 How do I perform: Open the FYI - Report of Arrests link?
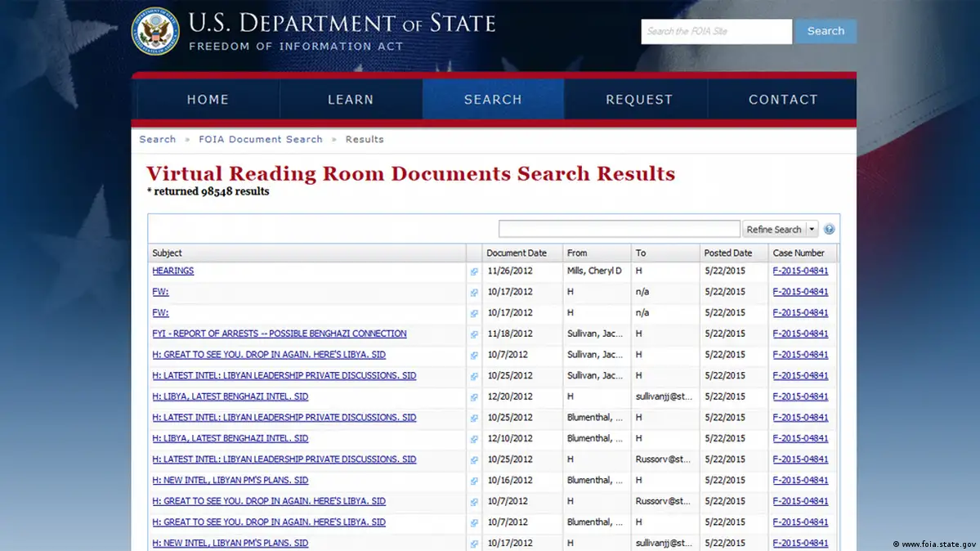[279, 334]
